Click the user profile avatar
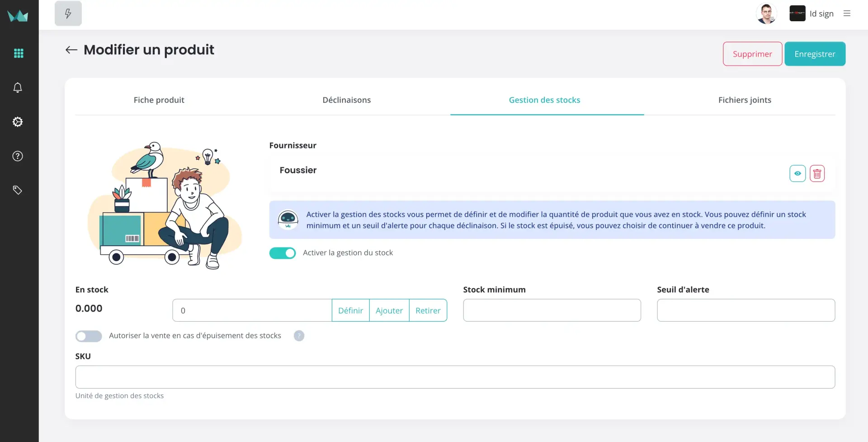 [766, 14]
